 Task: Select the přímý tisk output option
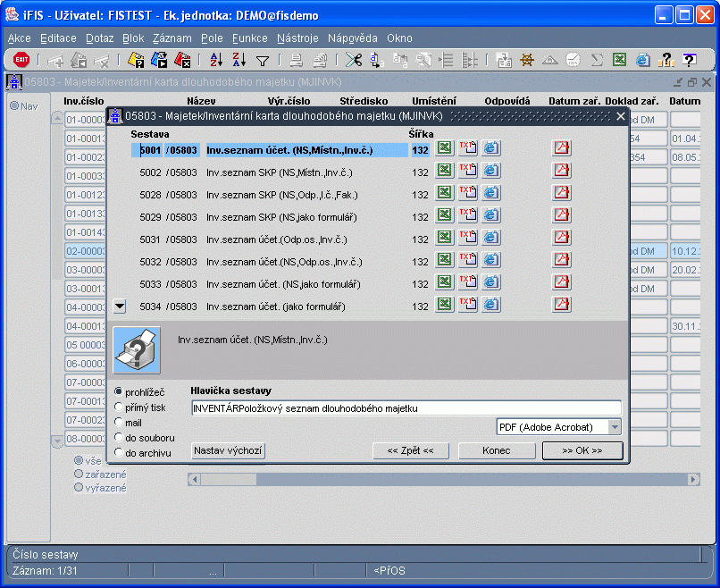tap(119, 407)
